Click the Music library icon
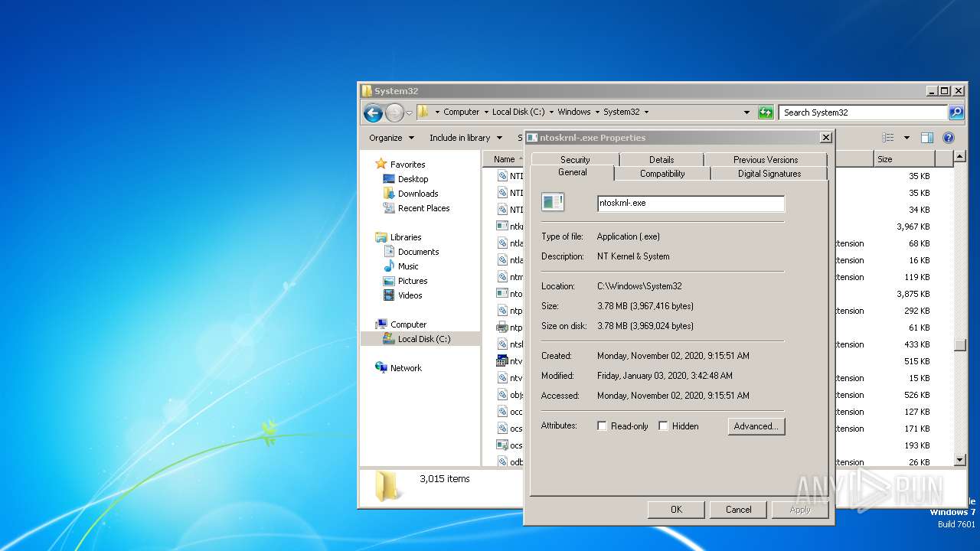980x551 pixels. 389,266
